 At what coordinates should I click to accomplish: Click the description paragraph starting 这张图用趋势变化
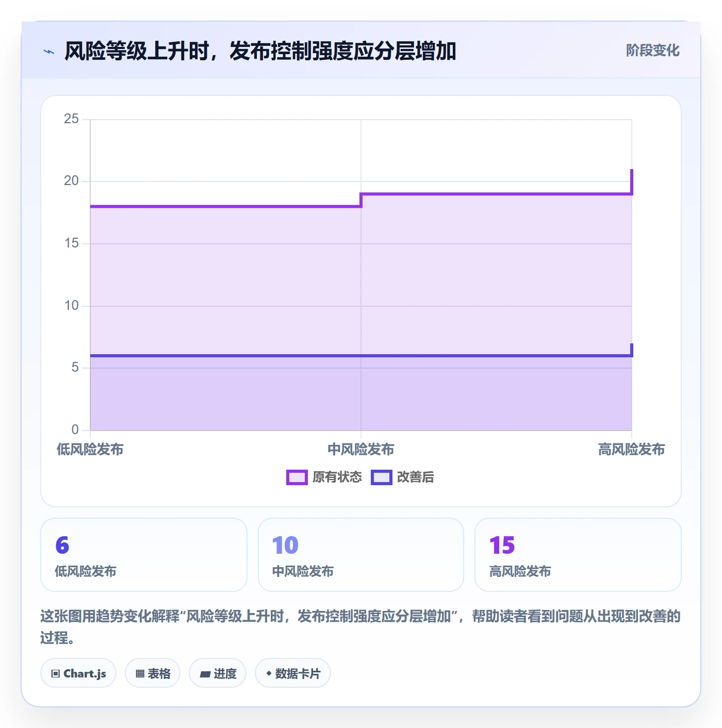coord(361,627)
